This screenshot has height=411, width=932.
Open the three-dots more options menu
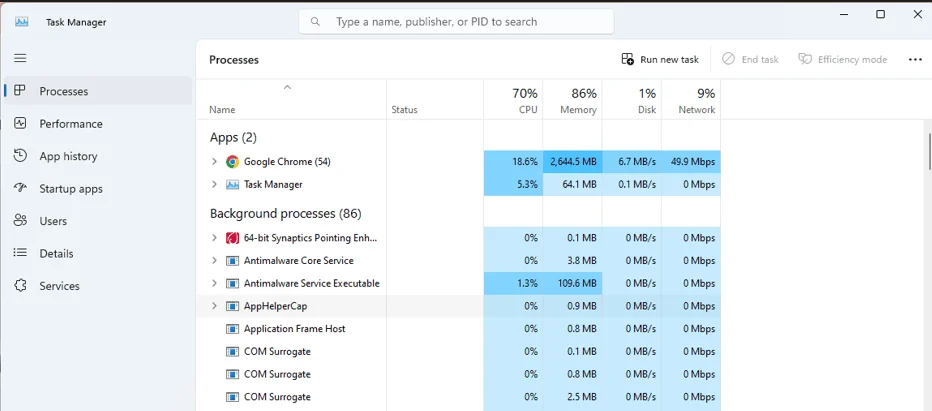915,59
